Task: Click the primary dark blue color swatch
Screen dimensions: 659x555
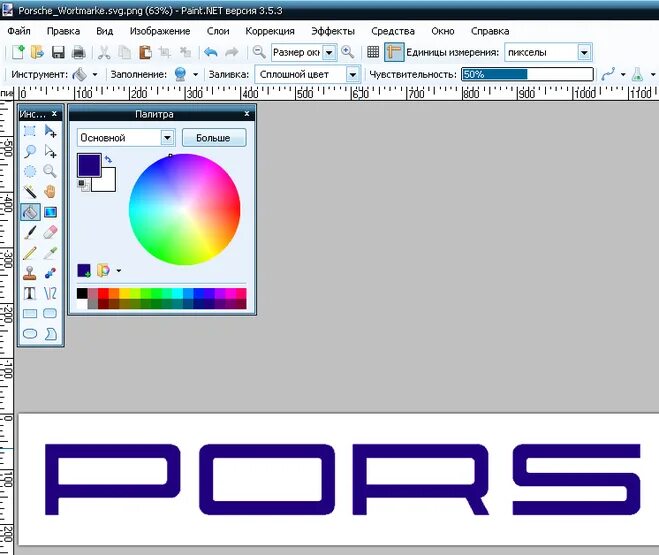Action: pos(89,165)
